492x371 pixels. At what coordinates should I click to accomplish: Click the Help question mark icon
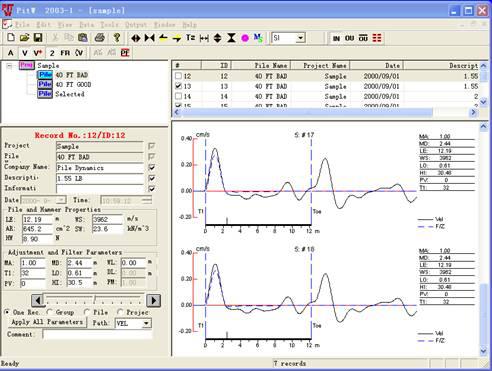(x=117, y=38)
